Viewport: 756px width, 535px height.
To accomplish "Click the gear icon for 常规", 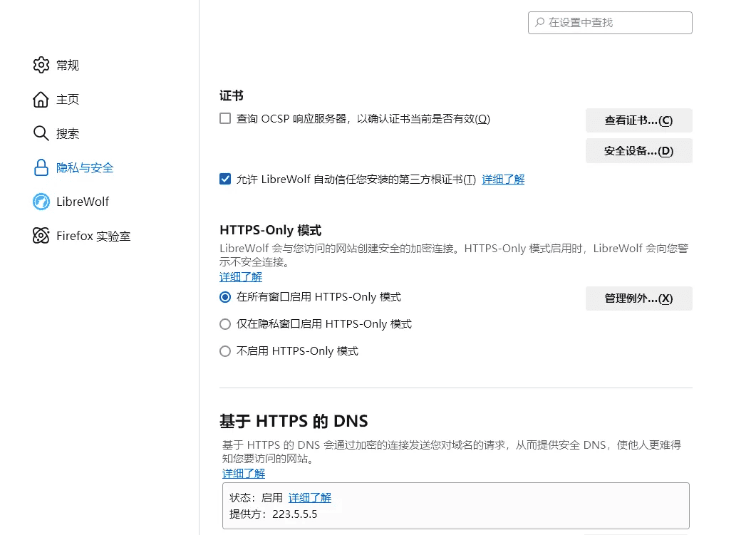I will (x=41, y=65).
